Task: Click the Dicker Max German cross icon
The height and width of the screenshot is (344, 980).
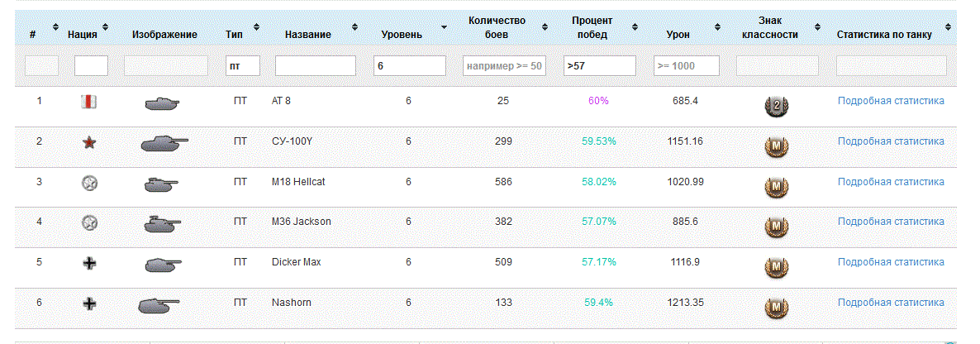Action: [89, 264]
